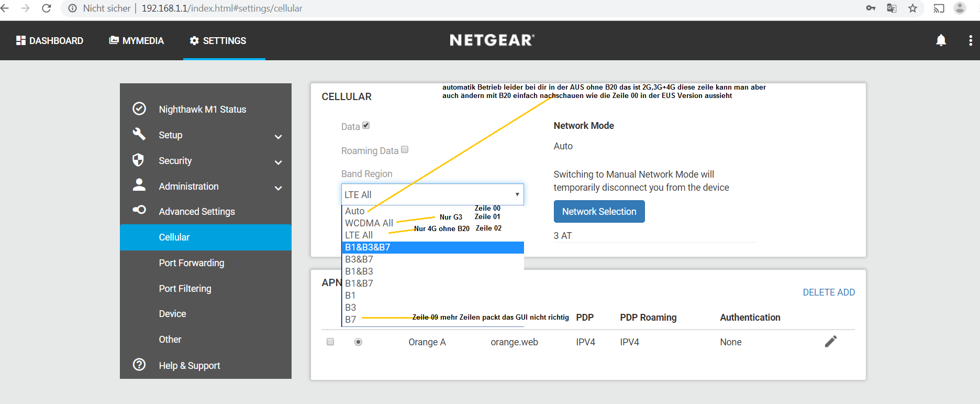The width and height of the screenshot is (980, 404).
Task: Click the Security shield icon
Action: point(138,160)
